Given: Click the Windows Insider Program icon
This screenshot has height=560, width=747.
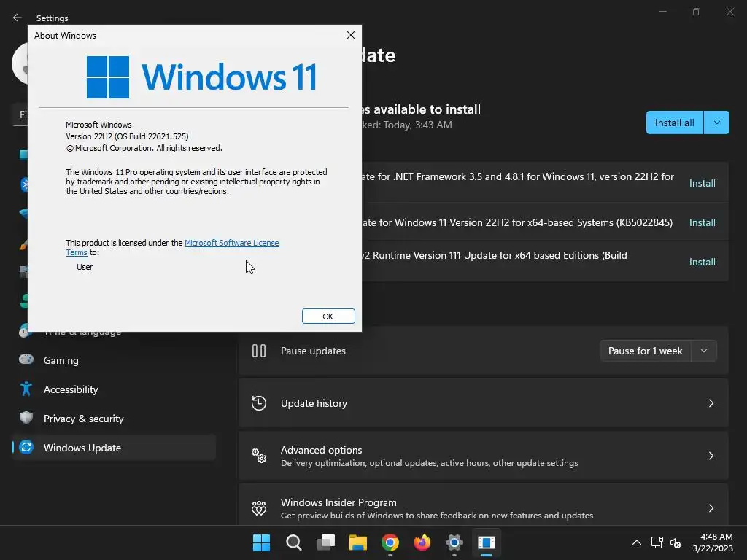Looking at the screenshot, I should point(259,508).
